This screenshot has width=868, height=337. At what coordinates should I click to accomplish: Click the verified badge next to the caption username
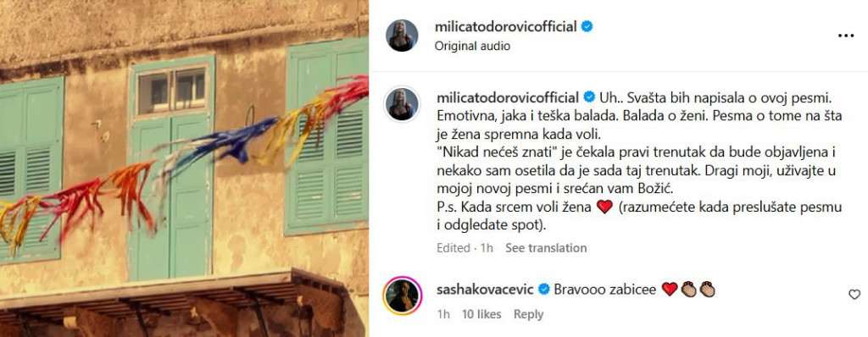tap(590, 97)
